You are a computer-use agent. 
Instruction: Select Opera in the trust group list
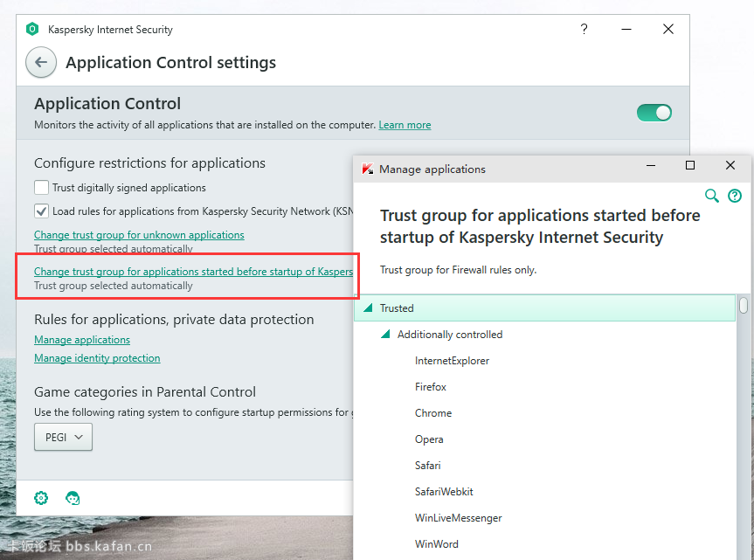[x=429, y=439]
